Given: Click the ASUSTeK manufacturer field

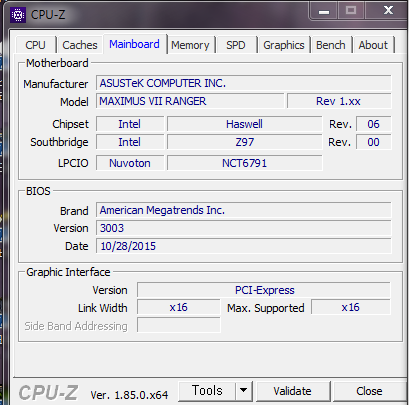Looking at the screenshot, I should (x=244, y=83).
